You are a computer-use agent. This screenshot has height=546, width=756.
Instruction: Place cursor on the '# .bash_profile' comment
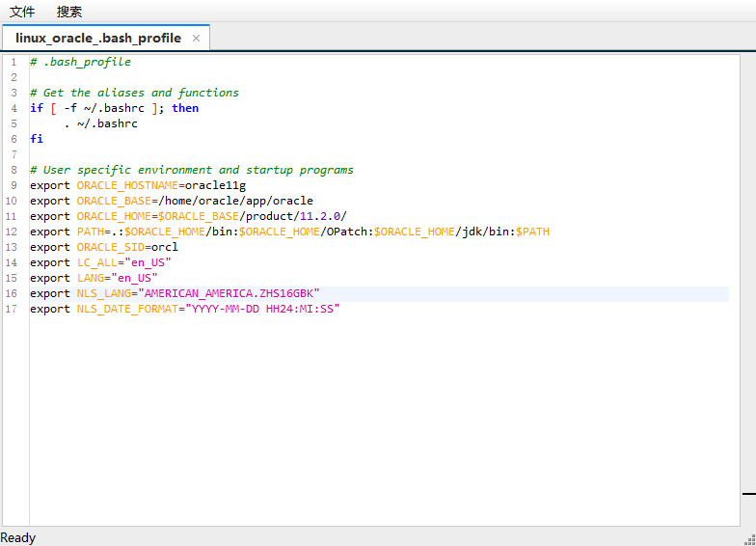(80, 62)
